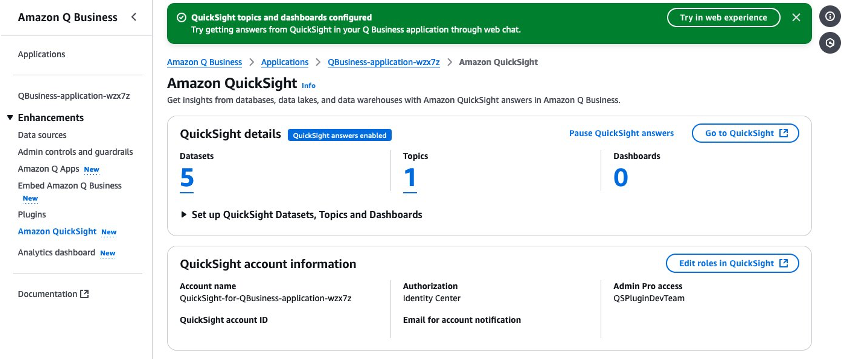Click Info link next to Amazon QuickSight heading
This screenshot has width=844, height=360.
tap(308, 86)
